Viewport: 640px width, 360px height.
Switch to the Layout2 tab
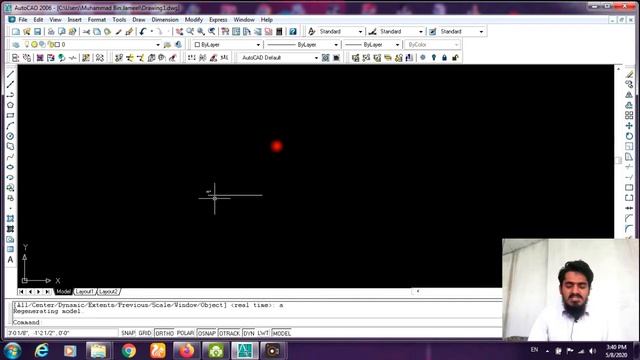pyautogui.click(x=108, y=291)
